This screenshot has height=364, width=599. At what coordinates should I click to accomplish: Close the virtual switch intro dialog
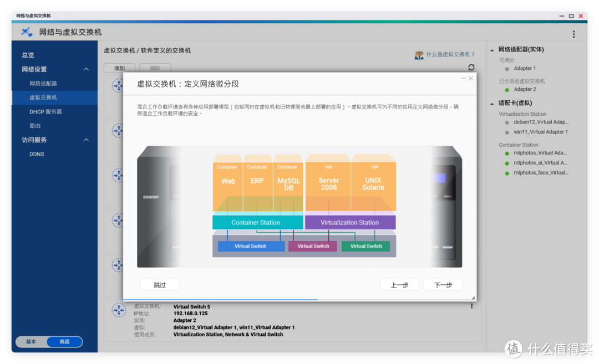(471, 79)
